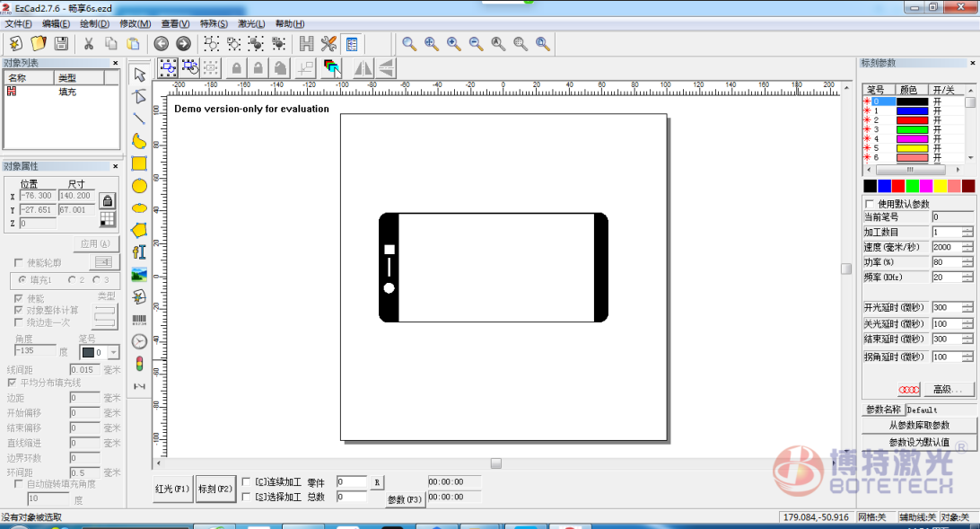Pick the yellow color swatch in palette

[x=940, y=186]
